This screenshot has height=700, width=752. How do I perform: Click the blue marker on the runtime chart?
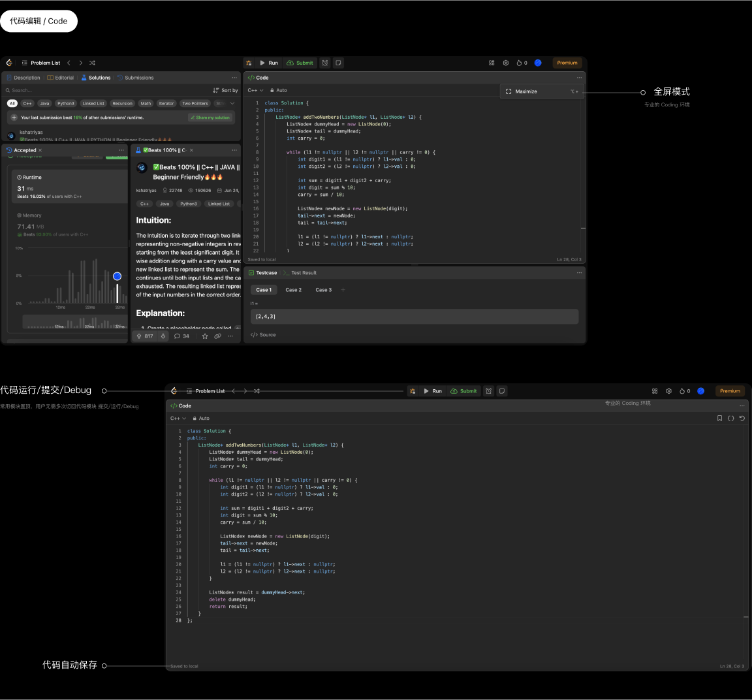coord(117,276)
